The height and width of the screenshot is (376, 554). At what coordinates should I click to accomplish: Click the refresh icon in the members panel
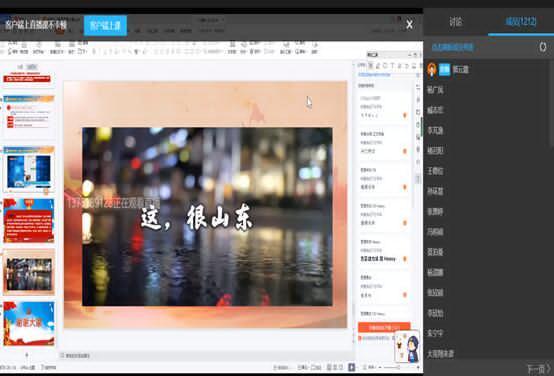(543, 47)
